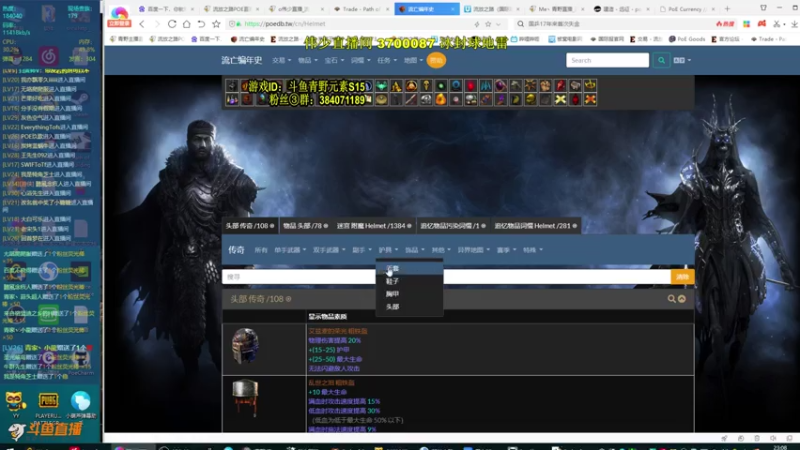The height and width of the screenshot is (450, 800).
Task: Expand the 饰品 dropdown in 传奇 bar
Action: [x=415, y=250]
